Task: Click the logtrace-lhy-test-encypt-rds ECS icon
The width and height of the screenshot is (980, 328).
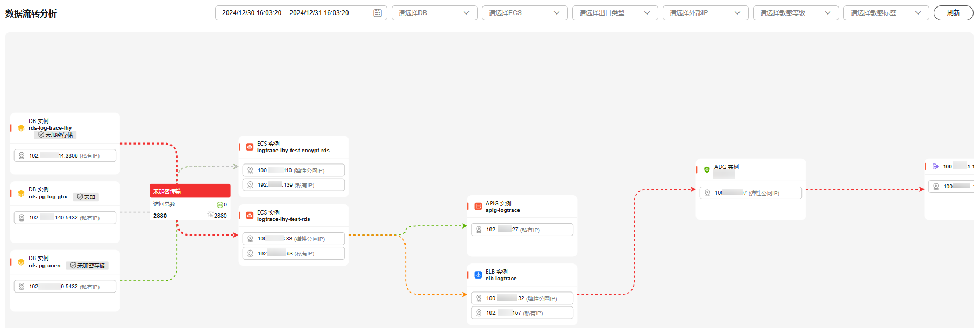Action: 250,147
